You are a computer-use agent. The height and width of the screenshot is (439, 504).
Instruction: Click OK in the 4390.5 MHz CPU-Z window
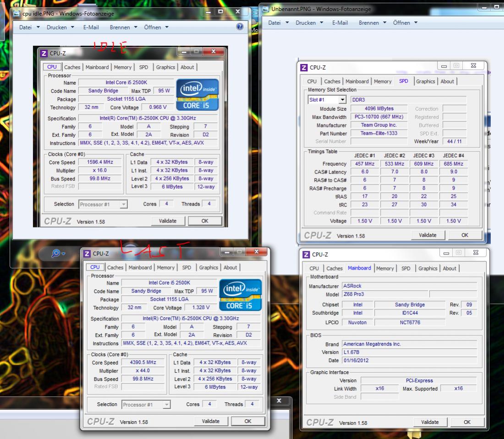click(248, 421)
